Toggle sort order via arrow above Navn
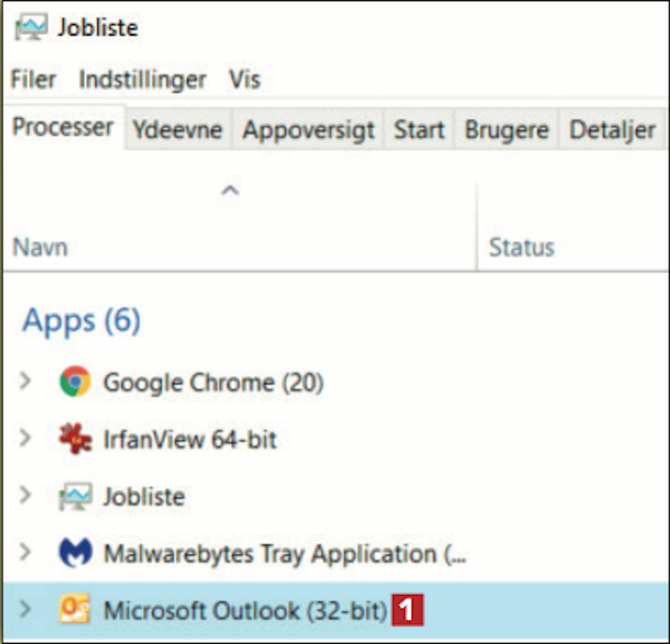Viewport: 670px width, 644px height. pyautogui.click(x=230, y=191)
